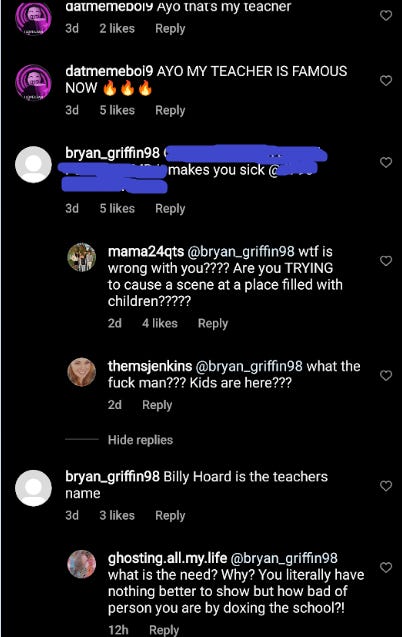Tap the heart on themsjenkins's reply
The width and height of the screenshot is (402, 637).
tap(386, 375)
